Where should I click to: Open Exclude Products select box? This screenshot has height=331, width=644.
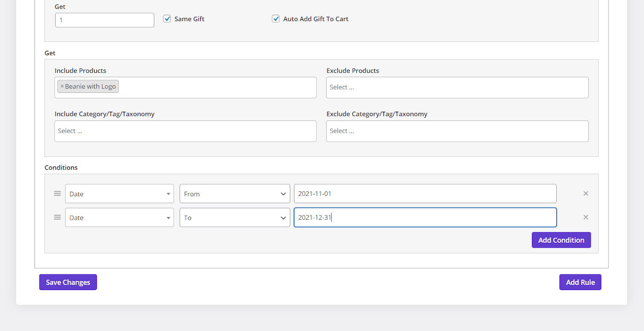click(x=458, y=87)
